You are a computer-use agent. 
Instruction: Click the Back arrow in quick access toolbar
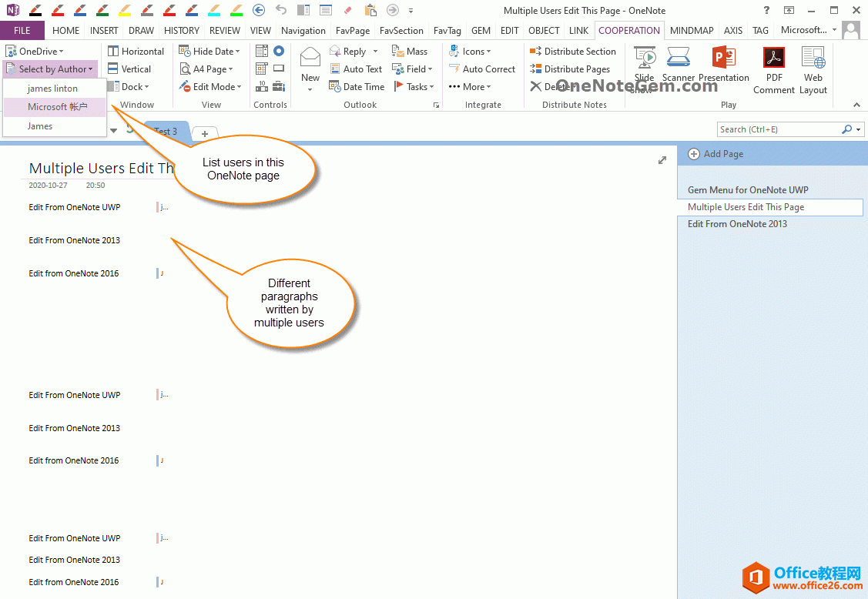[259, 10]
